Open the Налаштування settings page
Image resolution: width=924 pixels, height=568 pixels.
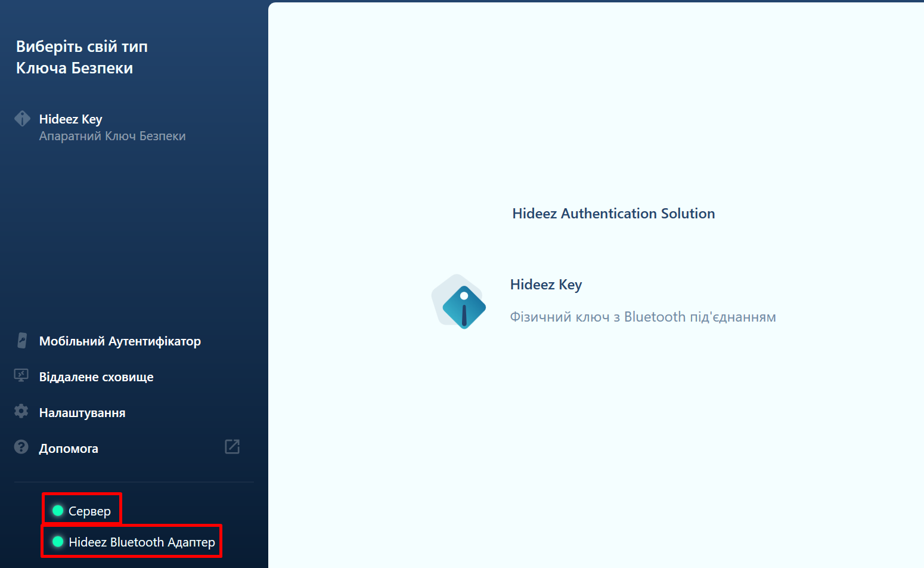click(x=82, y=413)
